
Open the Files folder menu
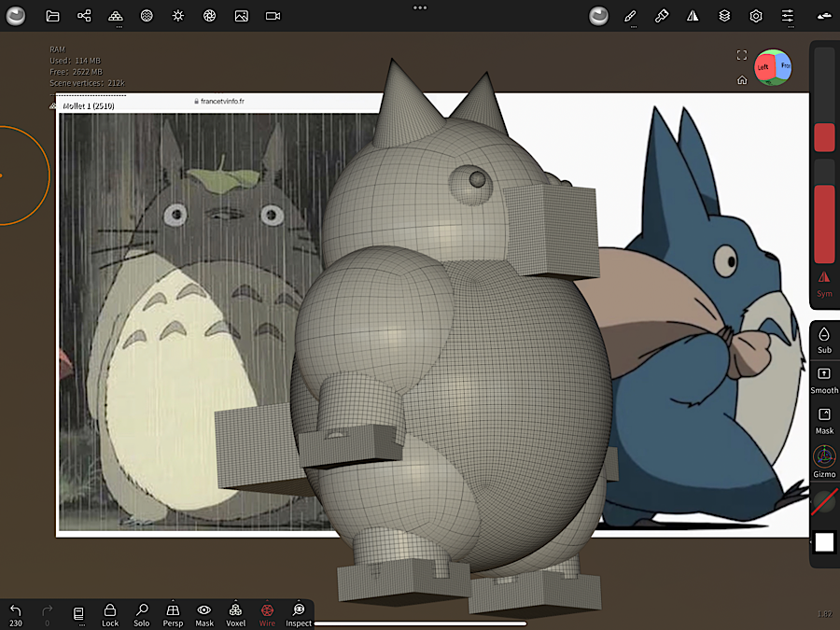click(x=52, y=16)
